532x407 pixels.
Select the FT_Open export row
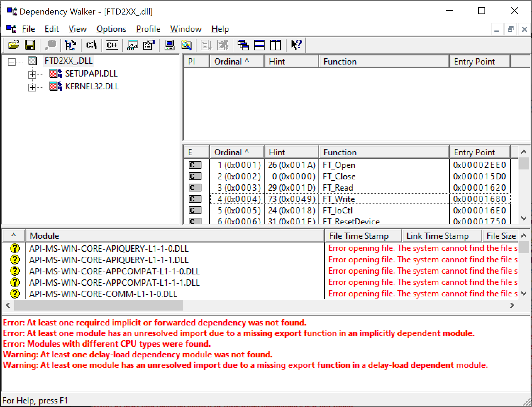(347, 165)
